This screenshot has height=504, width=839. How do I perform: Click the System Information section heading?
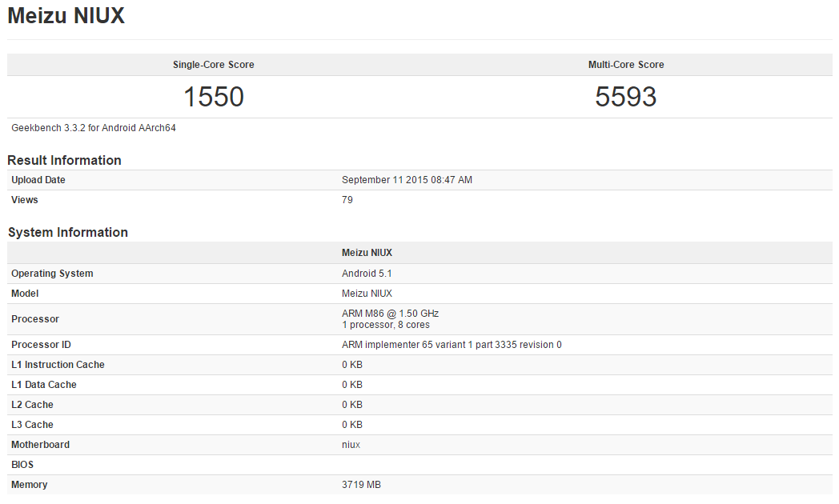pos(68,232)
